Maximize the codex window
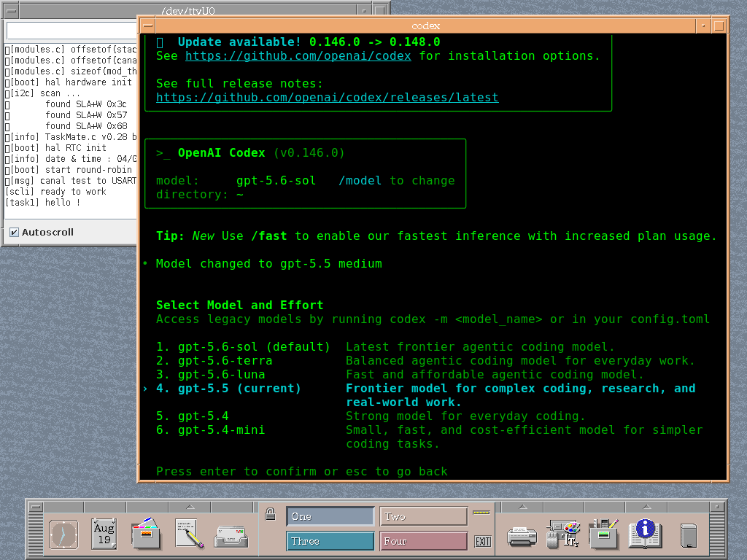Screen dimensions: 747x560 pyautogui.click(x=719, y=26)
